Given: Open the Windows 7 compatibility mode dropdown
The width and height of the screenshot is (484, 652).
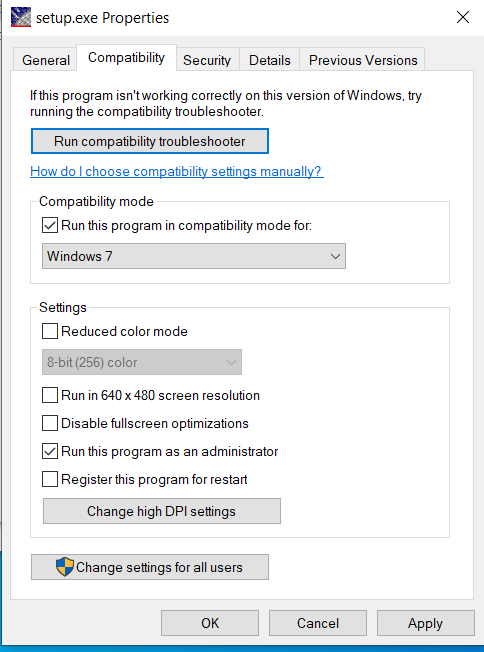Looking at the screenshot, I should pyautogui.click(x=194, y=256).
